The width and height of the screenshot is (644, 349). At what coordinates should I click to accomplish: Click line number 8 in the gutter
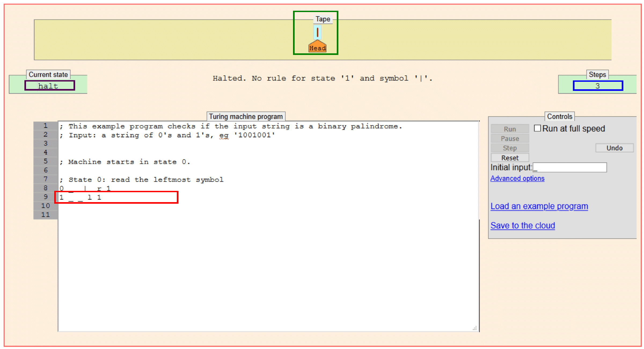click(x=46, y=188)
